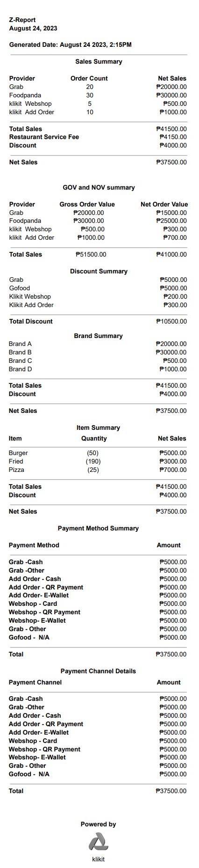Click the Powered by text
Screen dimensions: 199x868
(98, 824)
